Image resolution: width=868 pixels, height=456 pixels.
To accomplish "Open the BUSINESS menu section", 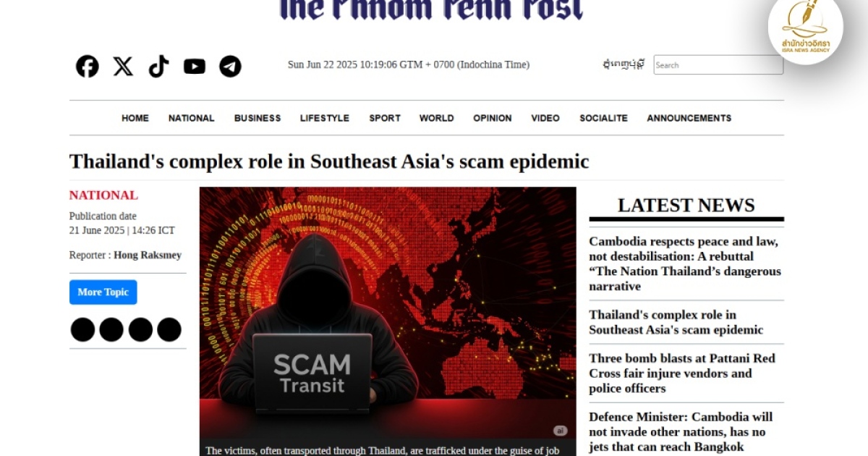I will (x=258, y=118).
